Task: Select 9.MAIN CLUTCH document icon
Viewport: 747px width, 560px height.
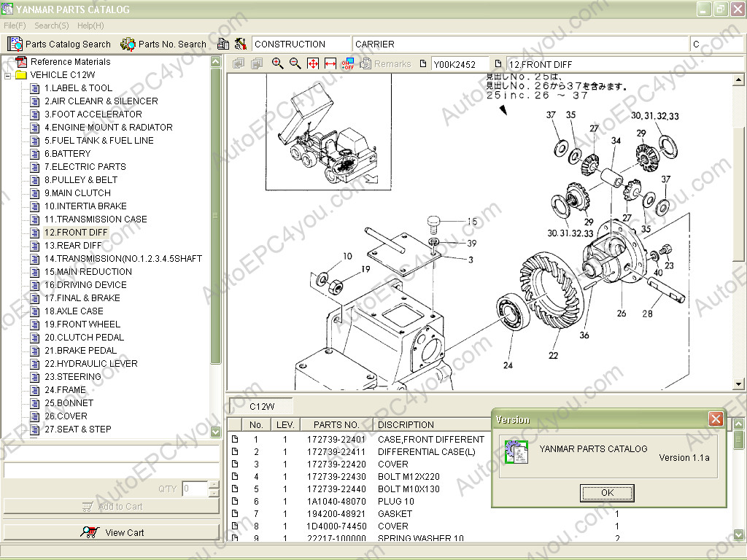Action: (34, 193)
